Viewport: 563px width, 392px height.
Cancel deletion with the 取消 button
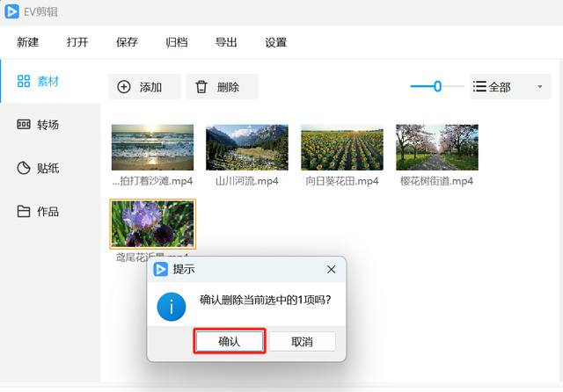click(302, 341)
